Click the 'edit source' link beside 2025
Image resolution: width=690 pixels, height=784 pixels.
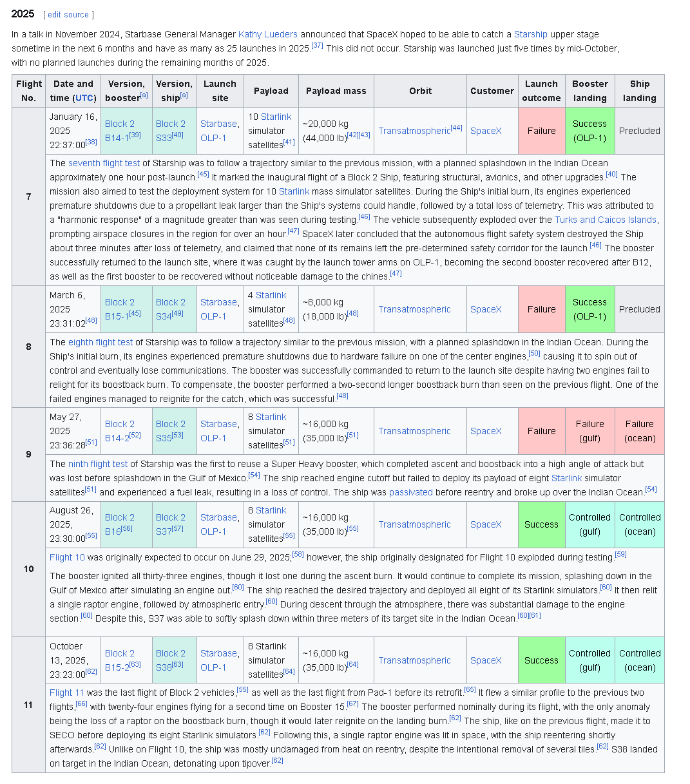[x=68, y=15]
